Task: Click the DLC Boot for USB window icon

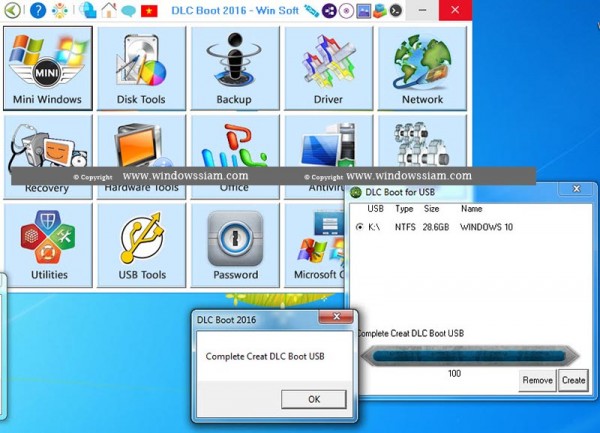Action: click(x=356, y=192)
